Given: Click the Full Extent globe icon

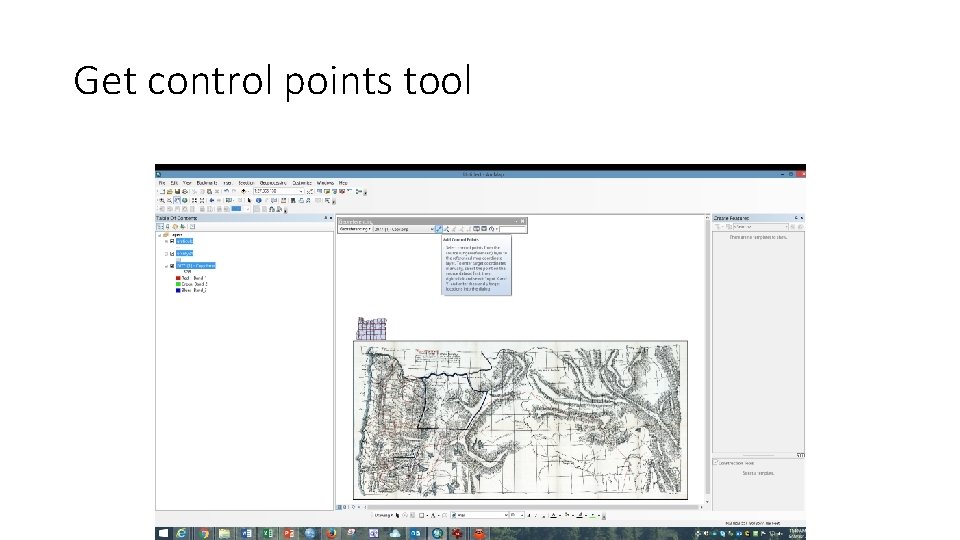Looking at the screenshot, I should point(185,200).
